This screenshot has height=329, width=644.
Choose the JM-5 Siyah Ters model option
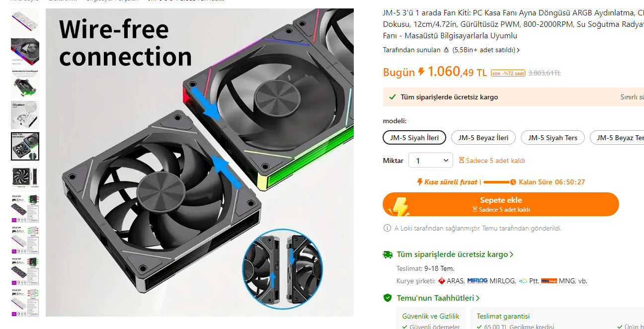[x=553, y=138]
